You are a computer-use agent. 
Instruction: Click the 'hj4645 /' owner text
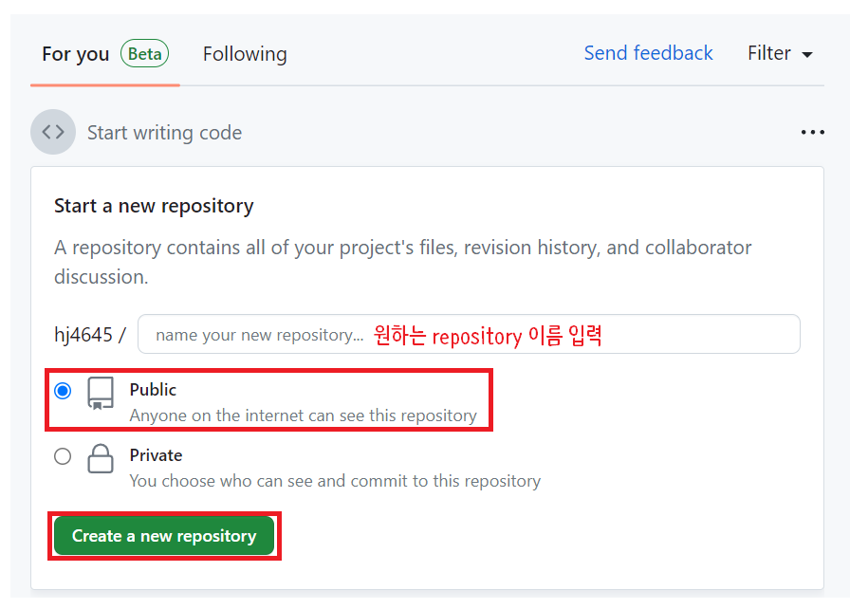pyautogui.click(x=90, y=335)
